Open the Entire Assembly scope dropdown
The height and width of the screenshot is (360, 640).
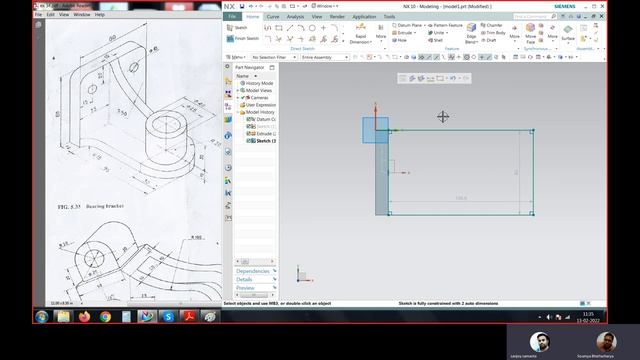tap(324, 57)
